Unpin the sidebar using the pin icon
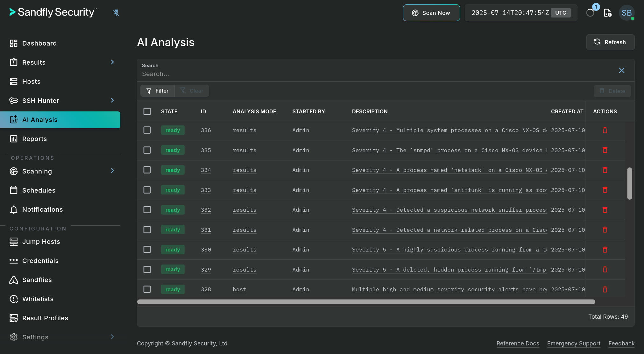The height and width of the screenshot is (354, 644). tap(116, 13)
